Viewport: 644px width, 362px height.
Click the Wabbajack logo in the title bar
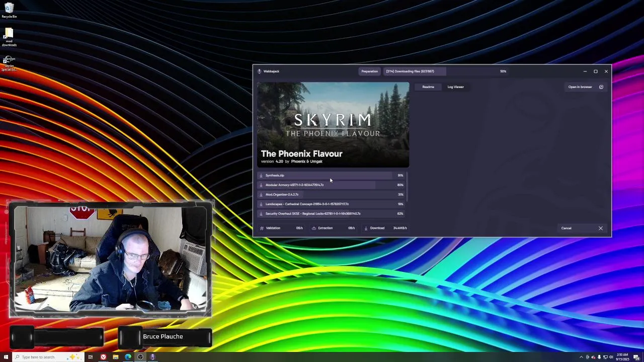[x=259, y=71]
